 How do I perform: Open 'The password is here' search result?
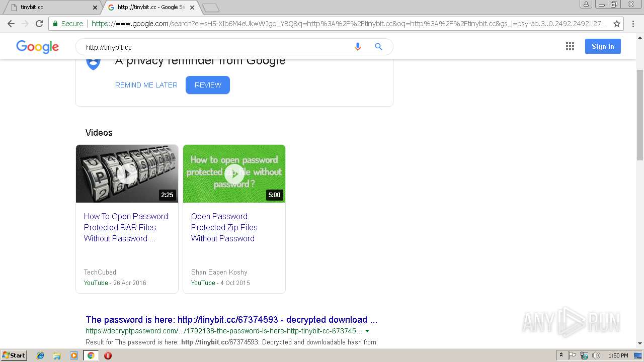(231, 319)
